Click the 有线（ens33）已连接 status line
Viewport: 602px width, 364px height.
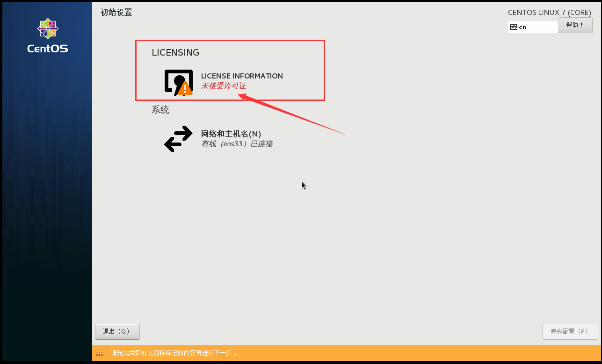pyautogui.click(x=237, y=144)
